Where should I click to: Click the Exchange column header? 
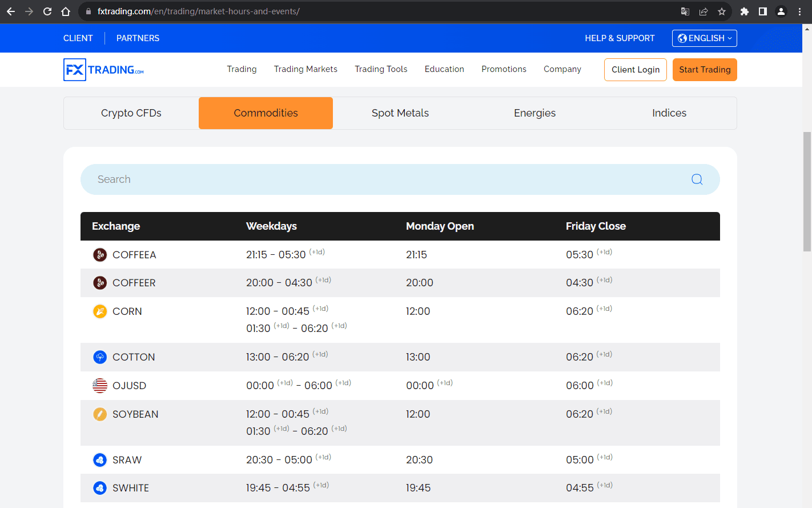(x=116, y=226)
